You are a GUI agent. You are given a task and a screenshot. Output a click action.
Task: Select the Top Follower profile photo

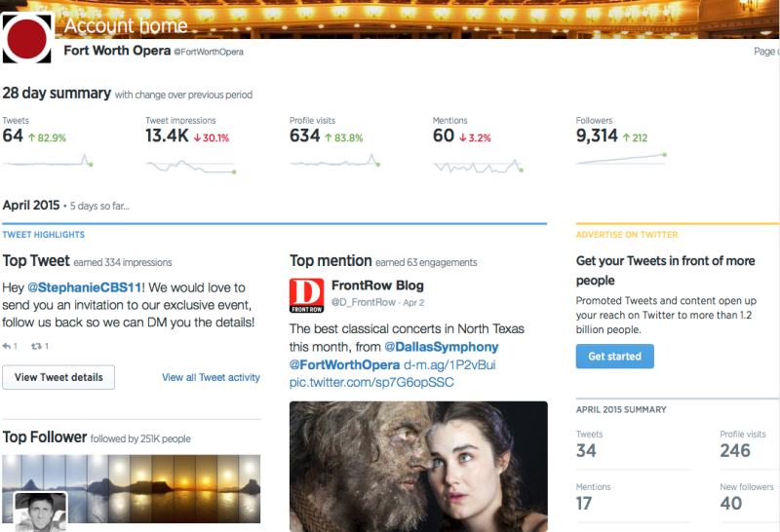pyautogui.click(x=40, y=512)
